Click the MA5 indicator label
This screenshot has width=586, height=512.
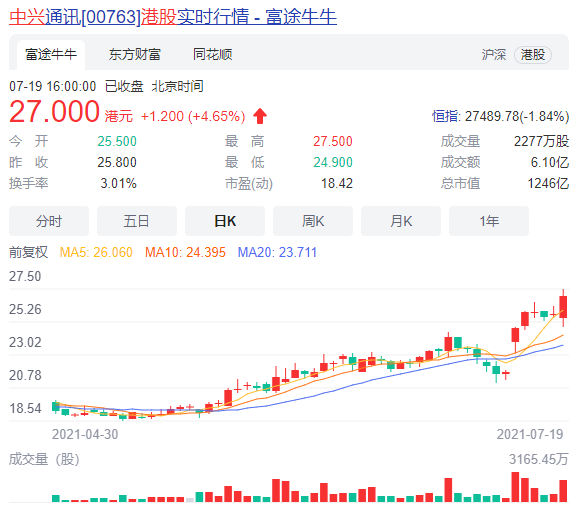(96, 252)
